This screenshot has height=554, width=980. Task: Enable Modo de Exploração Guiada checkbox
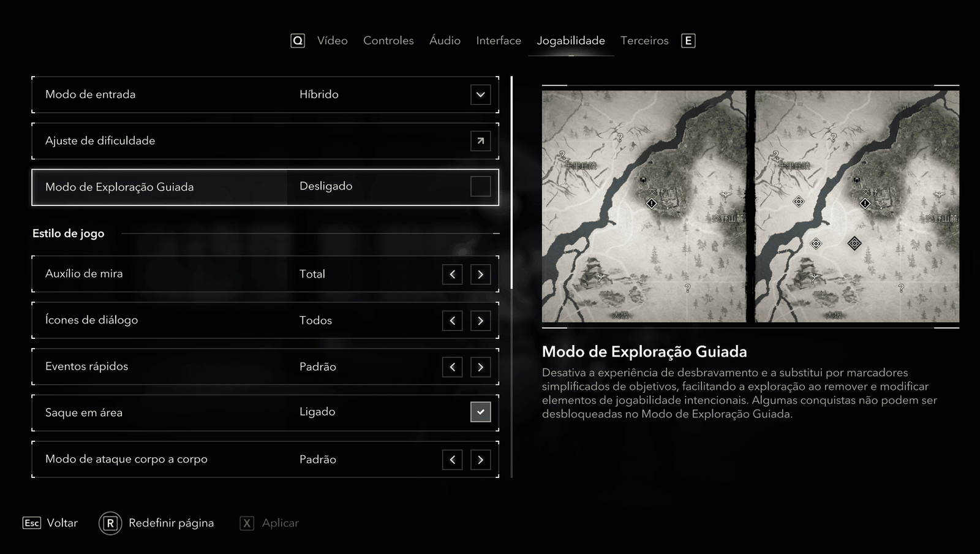480,186
